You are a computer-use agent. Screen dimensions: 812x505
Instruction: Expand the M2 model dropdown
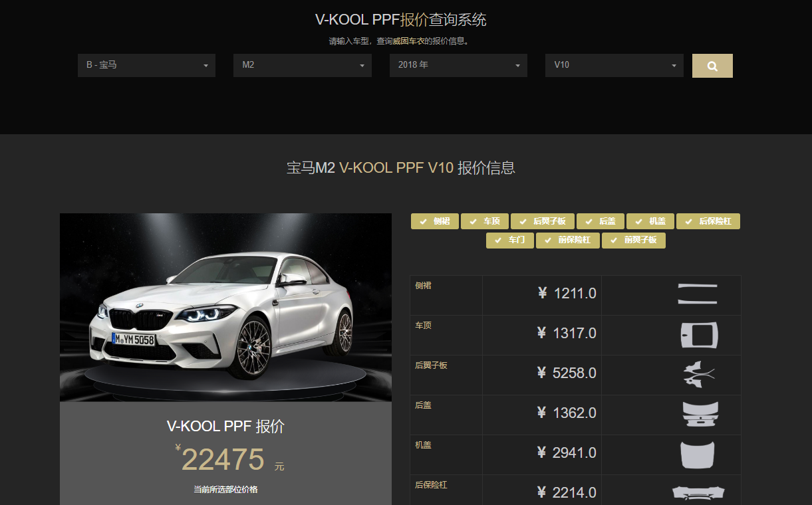point(303,65)
